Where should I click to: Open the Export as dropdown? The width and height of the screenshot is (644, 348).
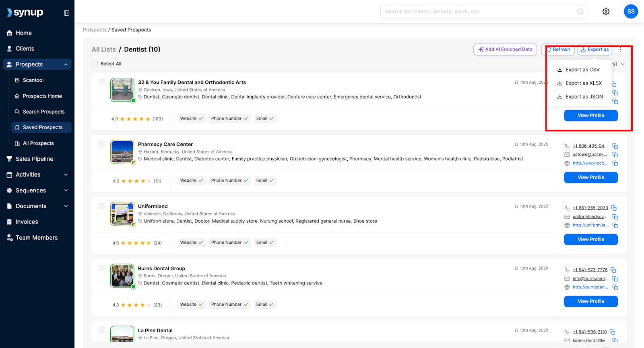point(594,50)
